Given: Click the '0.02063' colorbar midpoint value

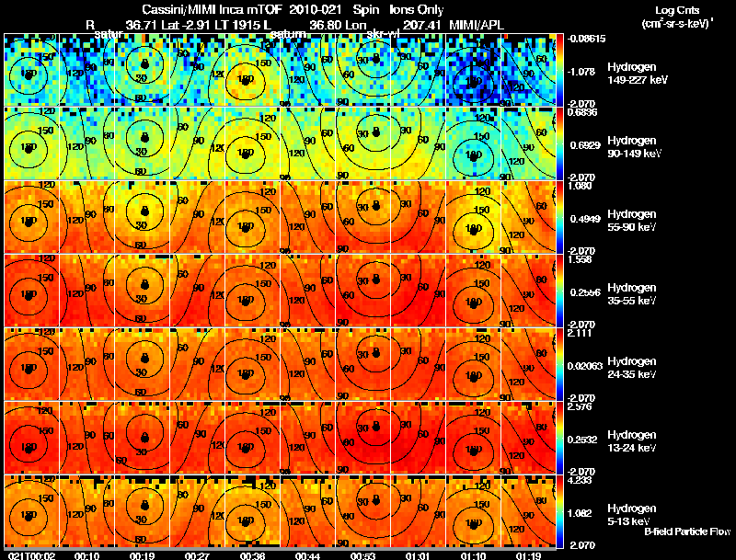Looking at the screenshot, I should click(x=585, y=366).
